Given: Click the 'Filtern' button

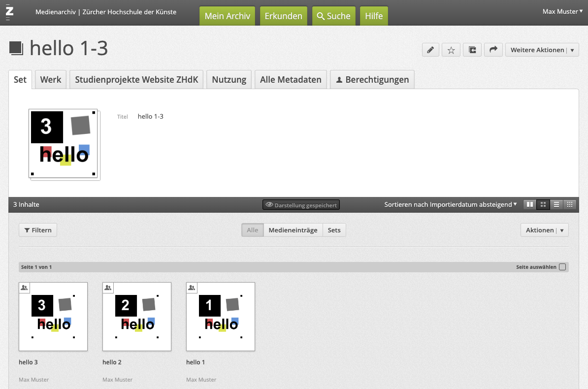Looking at the screenshot, I should click(38, 230).
